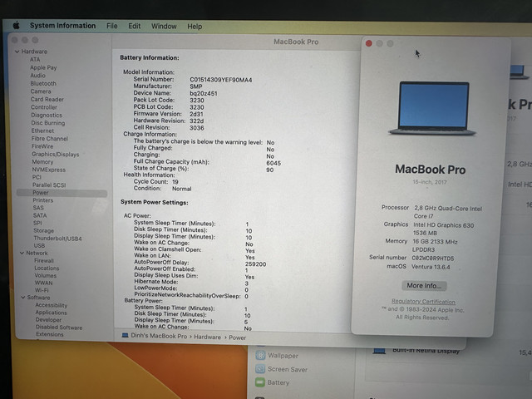The width and height of the screenshot is (532, 399).
Task: Click the battery Device Name bq20z451
Action: tap(204, 94)
